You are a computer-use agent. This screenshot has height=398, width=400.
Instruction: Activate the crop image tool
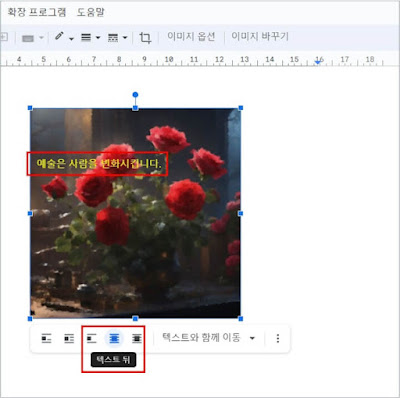pos(145,38)
